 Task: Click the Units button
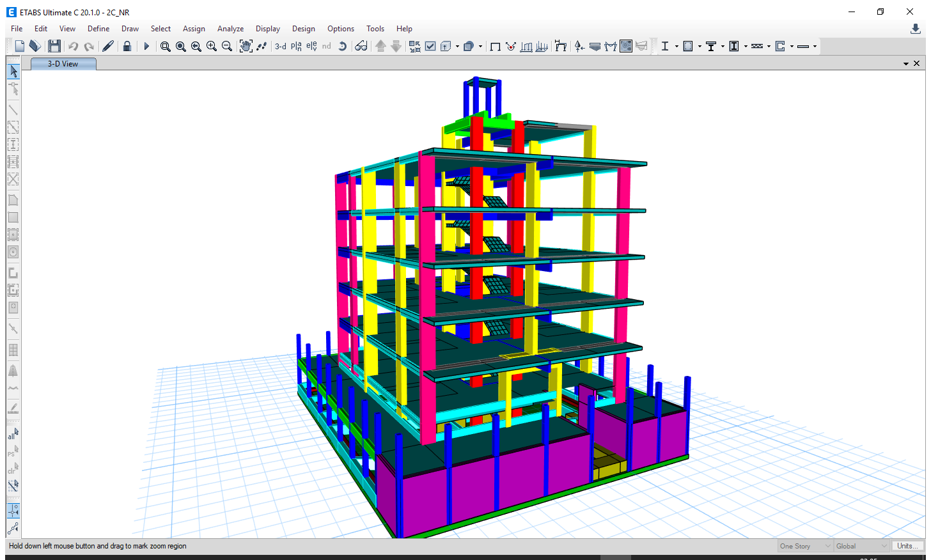(x=907, y=546)
